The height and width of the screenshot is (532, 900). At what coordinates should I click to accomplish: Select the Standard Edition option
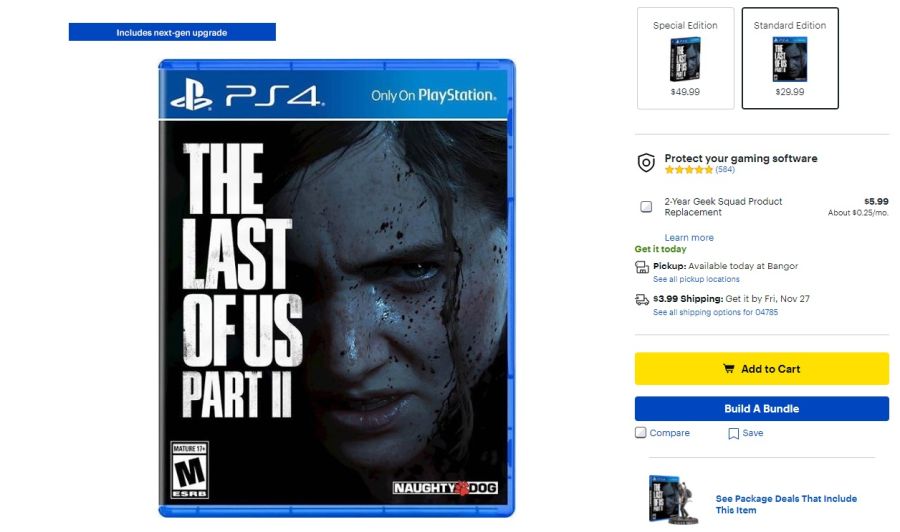coord(790,58)
